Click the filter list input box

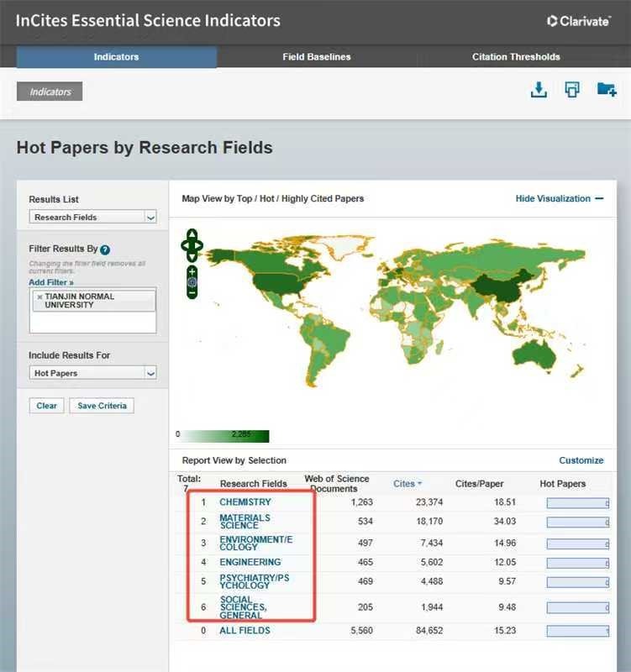point(92,310)
